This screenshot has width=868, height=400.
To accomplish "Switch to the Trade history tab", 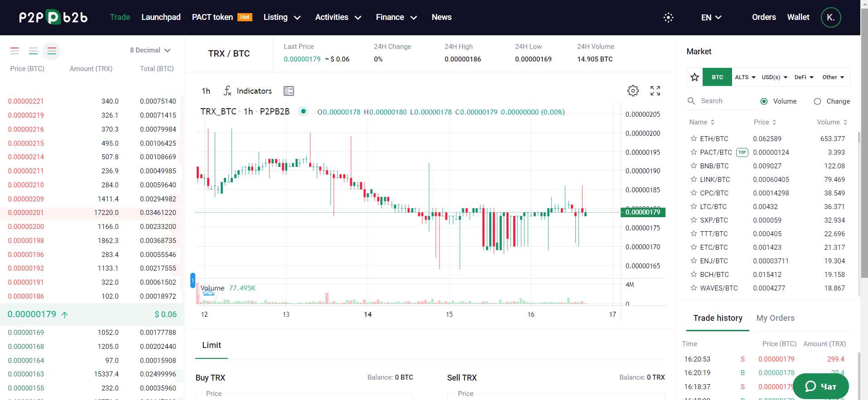I will pos(718,318).
